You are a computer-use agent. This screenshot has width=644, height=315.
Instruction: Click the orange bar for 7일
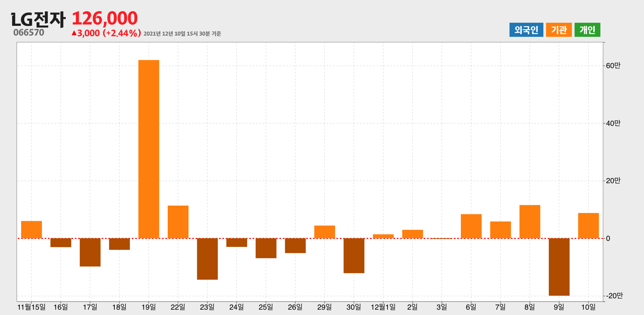coord(500,230)
